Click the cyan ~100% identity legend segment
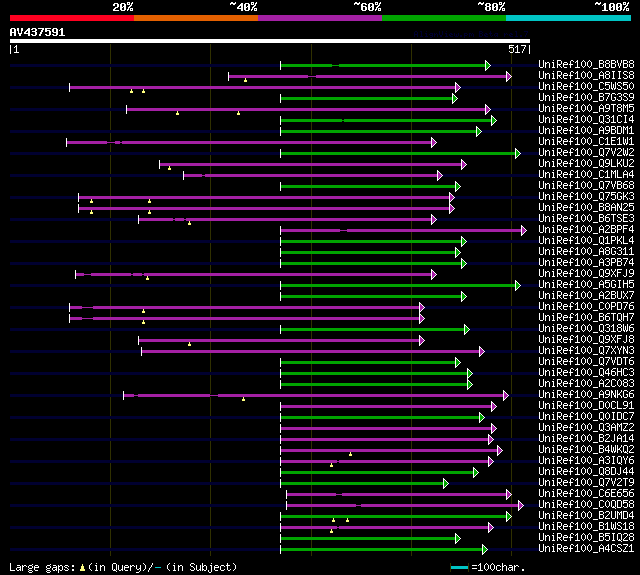Viewport: 640px width, 575px height. [x=568, y=18]
